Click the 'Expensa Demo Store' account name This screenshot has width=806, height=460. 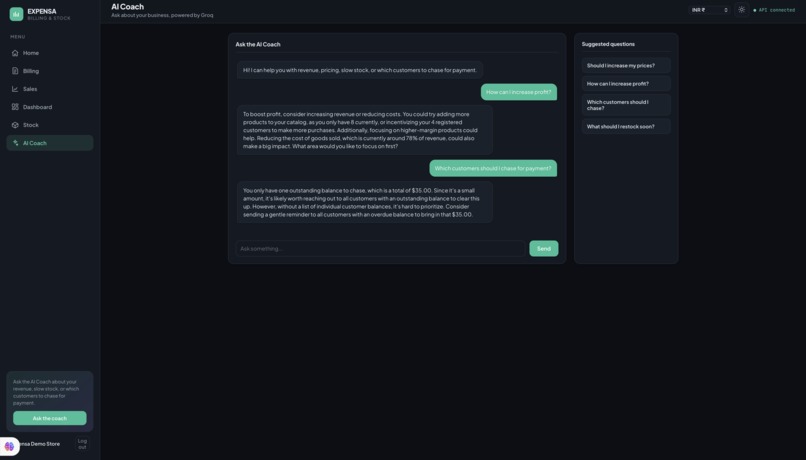click(x=40, y=444)
